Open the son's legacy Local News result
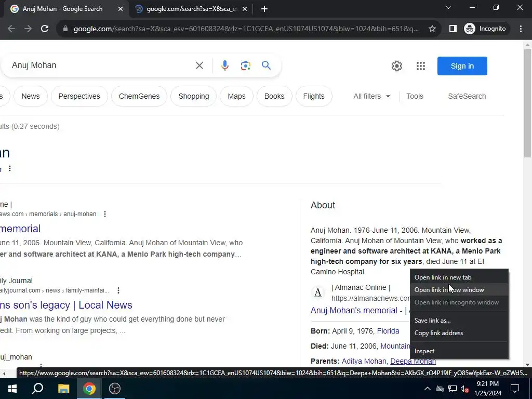The height and width of the screenshot is (399, 532). [x=66, y=305]
